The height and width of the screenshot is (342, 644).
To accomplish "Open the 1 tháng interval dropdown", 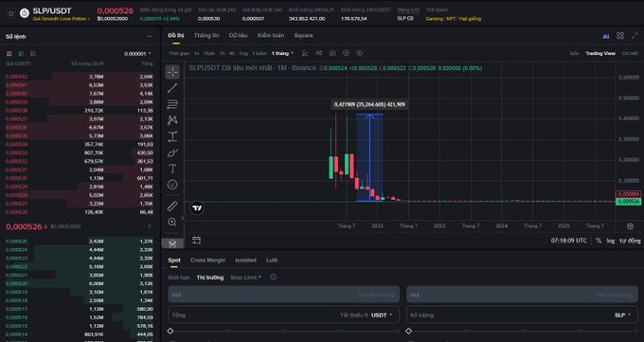I will click(282, 53).
